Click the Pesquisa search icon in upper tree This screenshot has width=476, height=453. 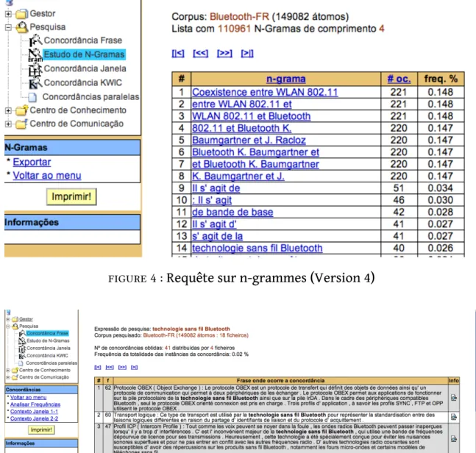21,27
